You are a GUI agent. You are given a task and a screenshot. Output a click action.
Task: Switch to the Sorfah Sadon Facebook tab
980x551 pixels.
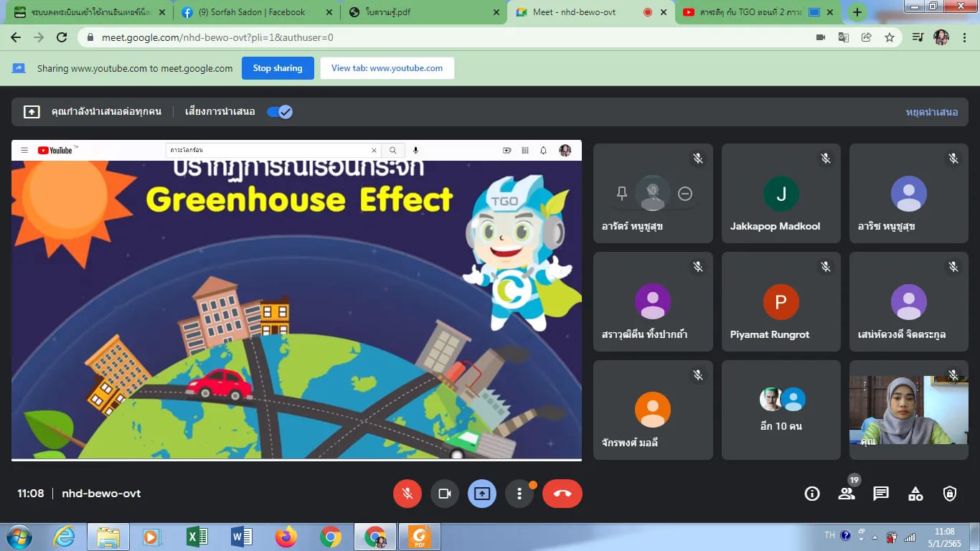tap(251, 12)
